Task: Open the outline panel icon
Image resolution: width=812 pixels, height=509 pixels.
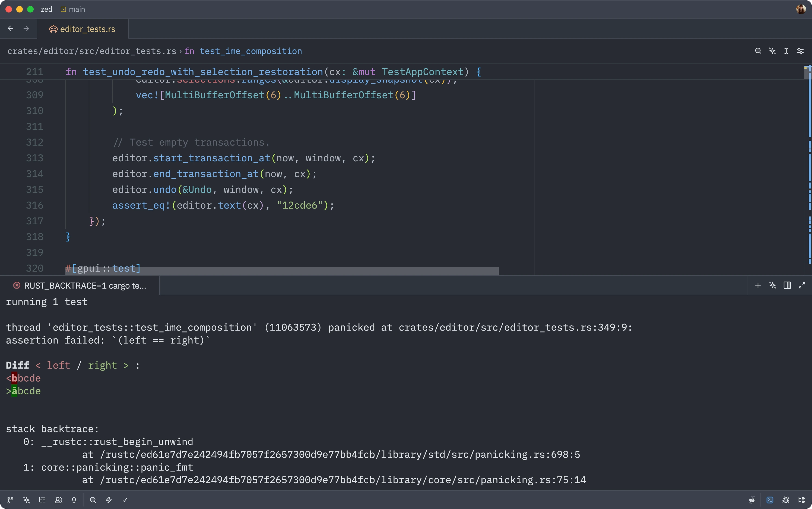Action: 43,500
